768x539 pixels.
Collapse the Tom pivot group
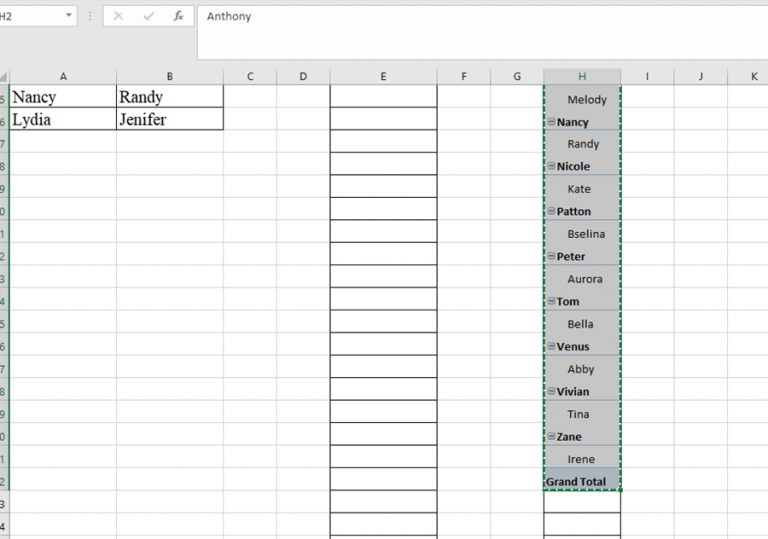551,301
